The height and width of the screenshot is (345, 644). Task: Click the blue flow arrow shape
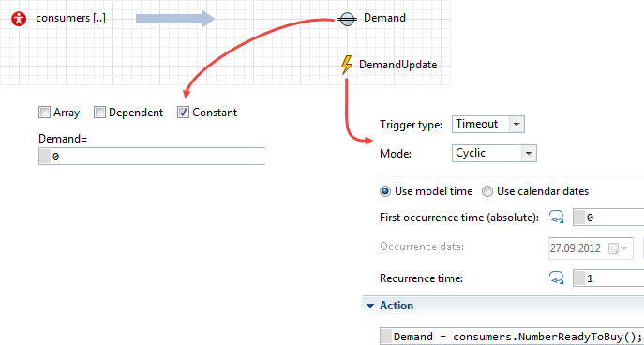click(175, 19)
